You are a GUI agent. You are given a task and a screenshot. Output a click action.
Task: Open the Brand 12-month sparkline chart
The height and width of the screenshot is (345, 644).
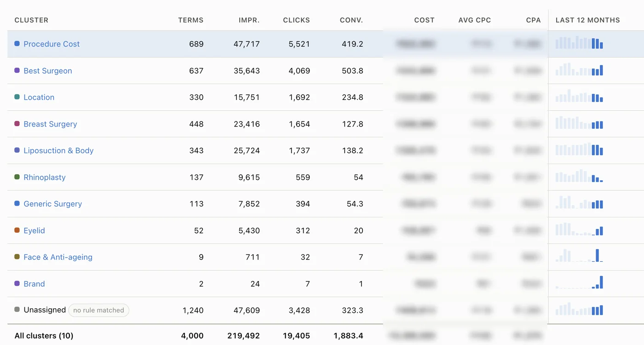pyautogui.click(x=579, y=282)
